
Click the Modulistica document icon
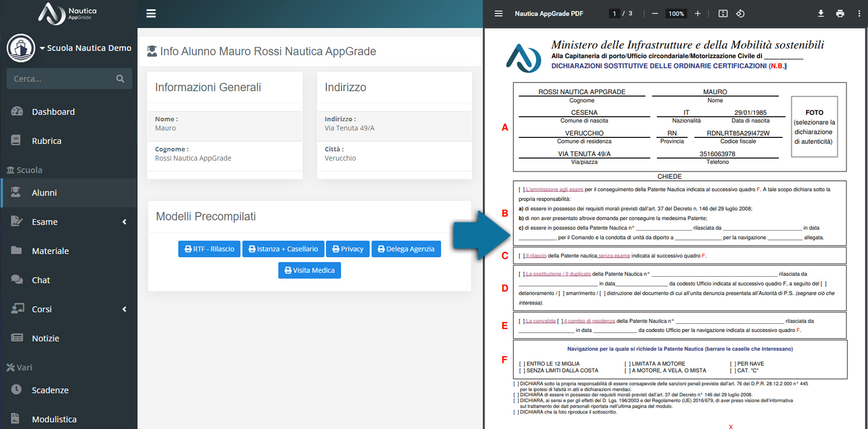tap(15, 418)
